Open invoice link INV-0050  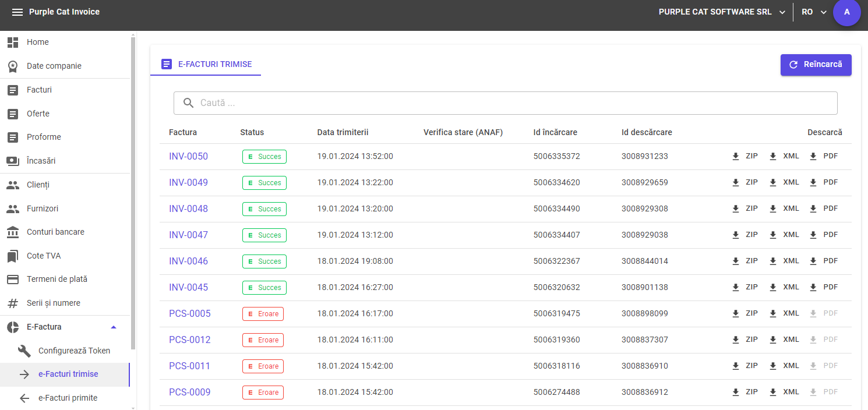click(x=188, y=157)
